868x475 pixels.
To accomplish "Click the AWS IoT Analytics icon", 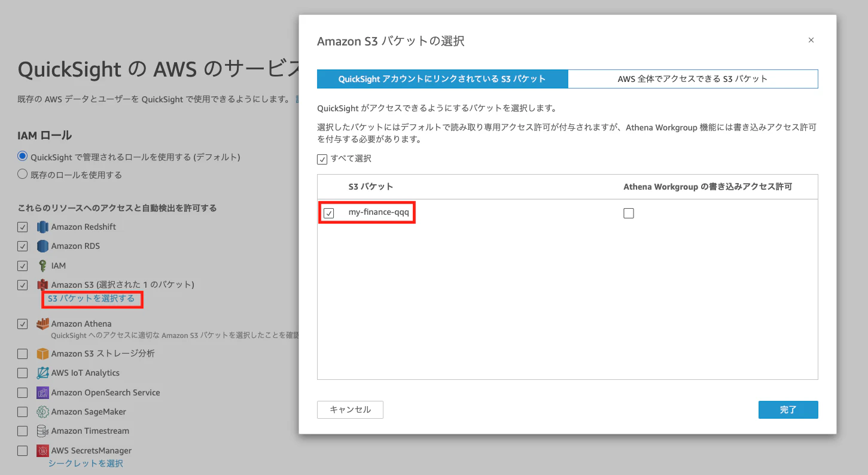I will 42,373.
